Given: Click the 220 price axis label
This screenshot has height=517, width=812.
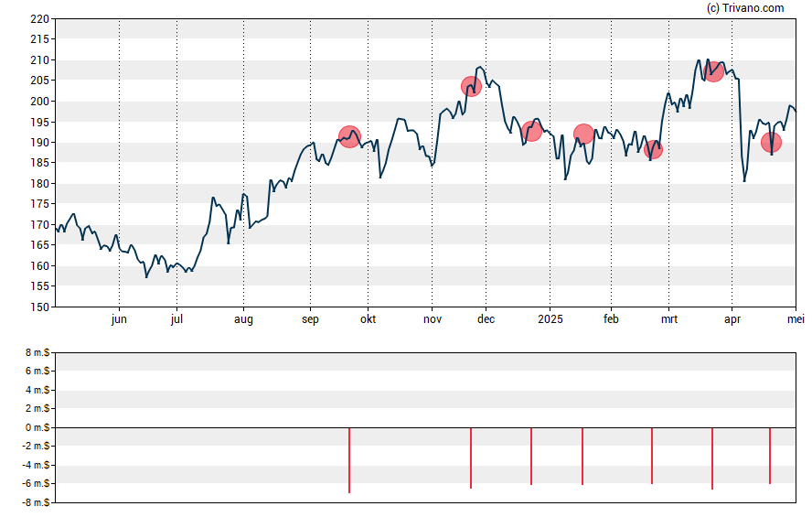Looking at the screenshot, I should [40, 19].
